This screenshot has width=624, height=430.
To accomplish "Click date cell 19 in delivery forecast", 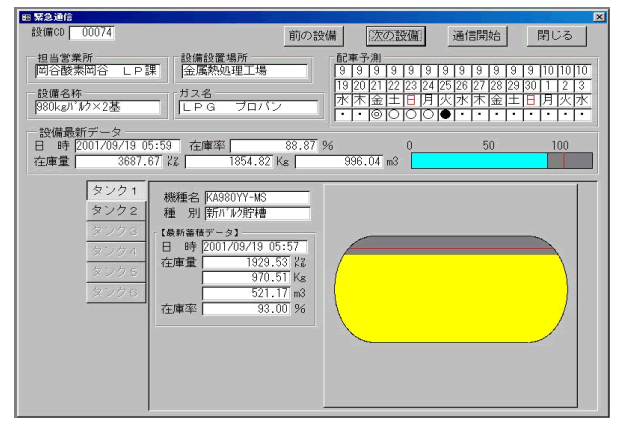I will 342,86.
